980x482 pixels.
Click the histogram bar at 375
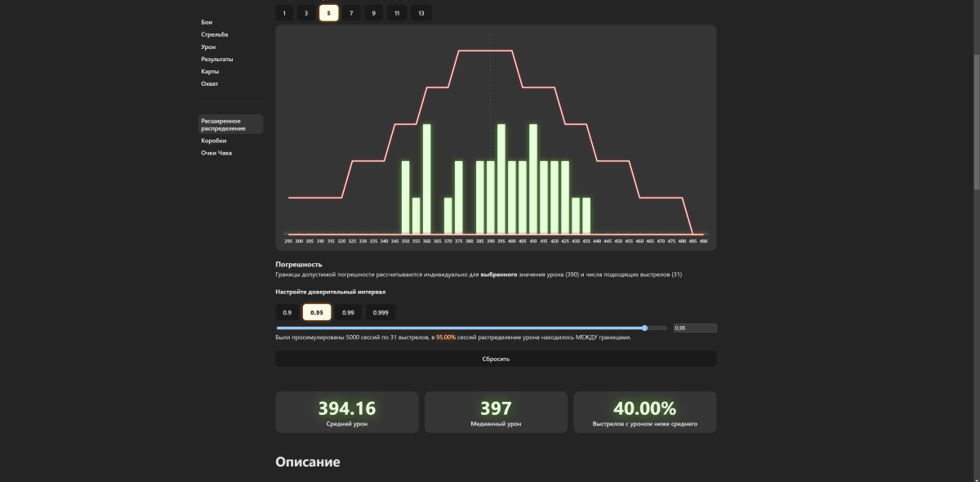459,197
